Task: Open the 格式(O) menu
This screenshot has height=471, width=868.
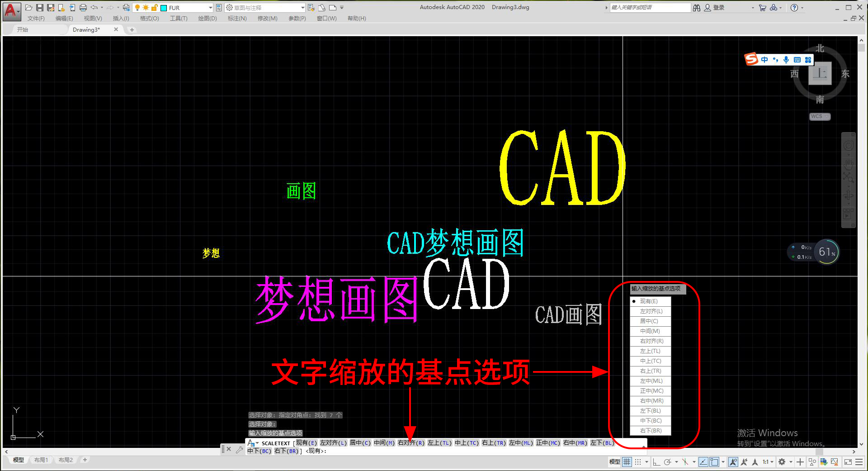Action: (149, 19)
